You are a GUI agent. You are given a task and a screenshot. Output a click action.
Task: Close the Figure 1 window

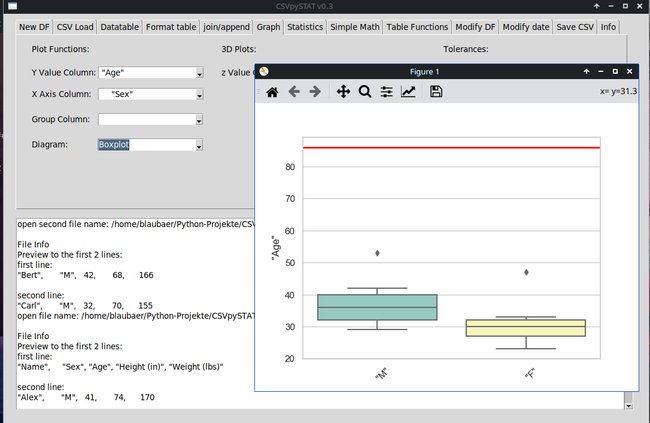point(630,71)
